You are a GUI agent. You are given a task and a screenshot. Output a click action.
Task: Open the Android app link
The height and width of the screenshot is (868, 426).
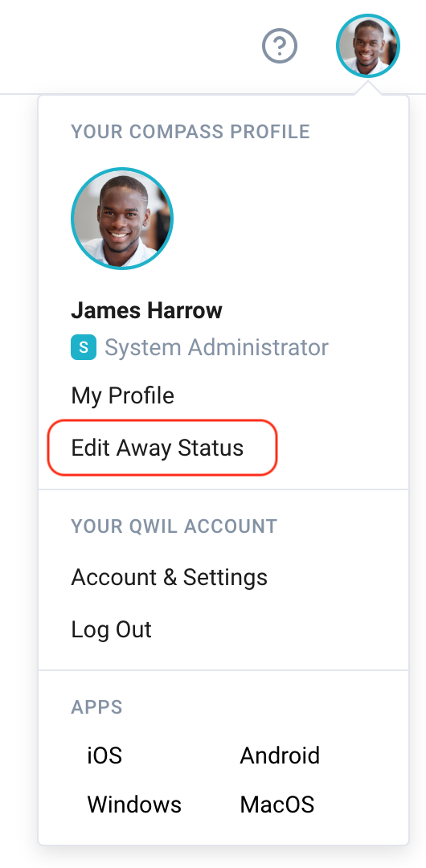(280, 755)
